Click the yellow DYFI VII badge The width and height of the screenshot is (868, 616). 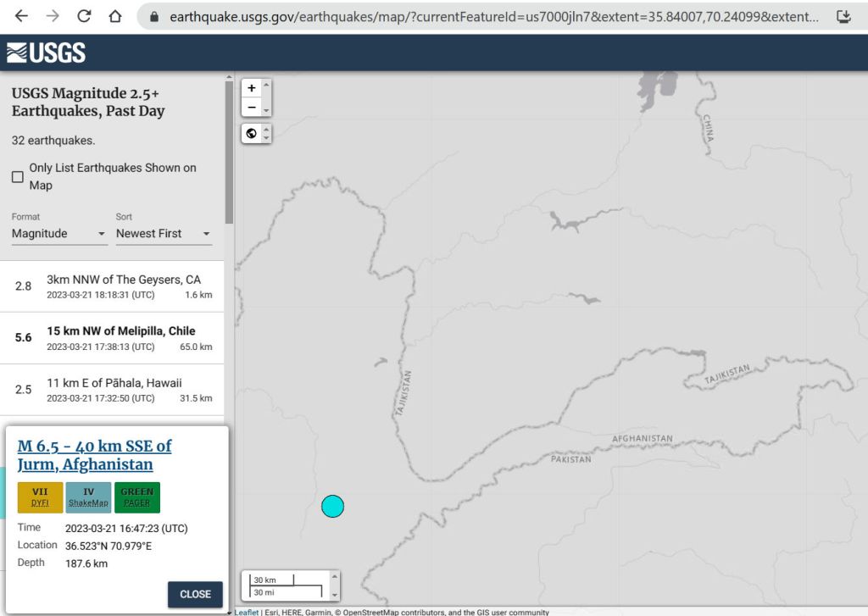pos(40,497)
